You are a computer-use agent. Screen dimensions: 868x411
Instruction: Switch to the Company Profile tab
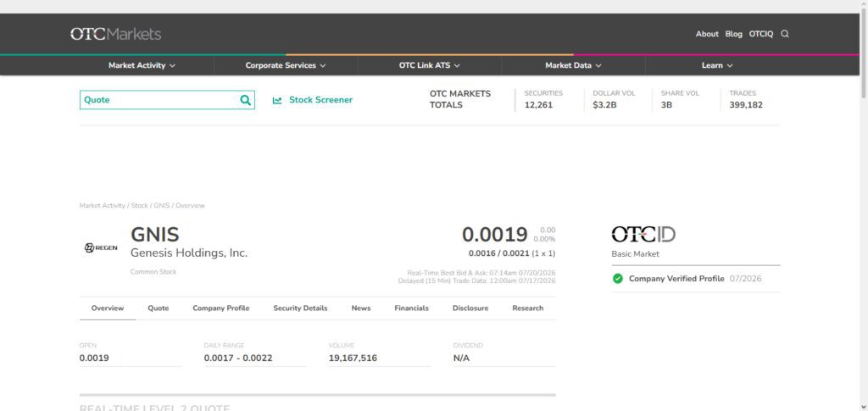click(221, 308)
